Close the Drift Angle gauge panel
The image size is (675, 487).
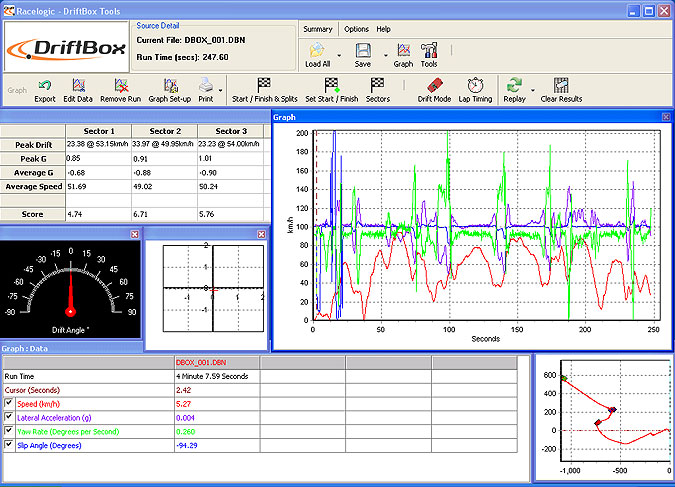coord(135,234)
